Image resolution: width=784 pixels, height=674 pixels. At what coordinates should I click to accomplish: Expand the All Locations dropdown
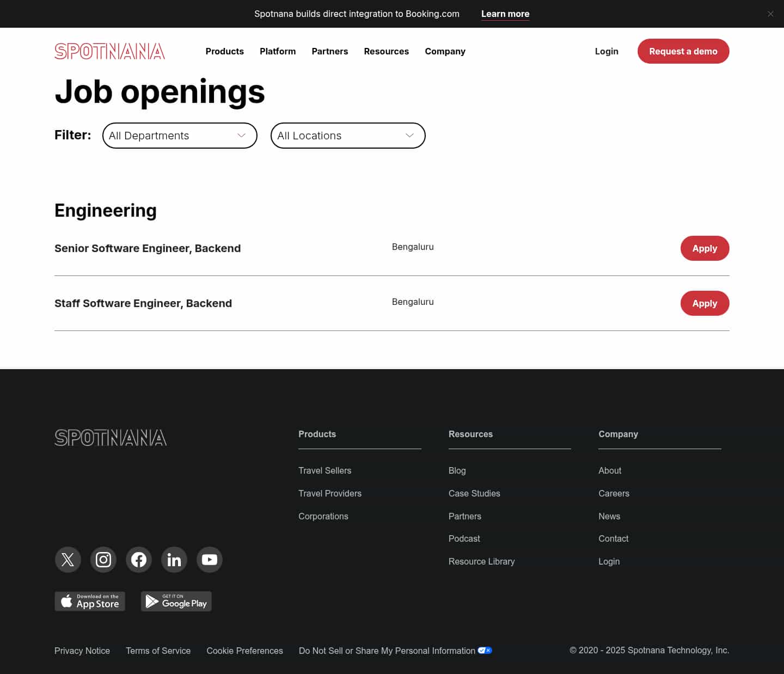point(348,135)
